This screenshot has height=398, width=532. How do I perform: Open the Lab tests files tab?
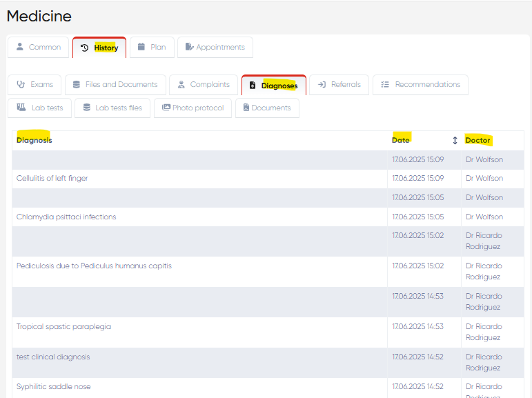tap(112, 108)
